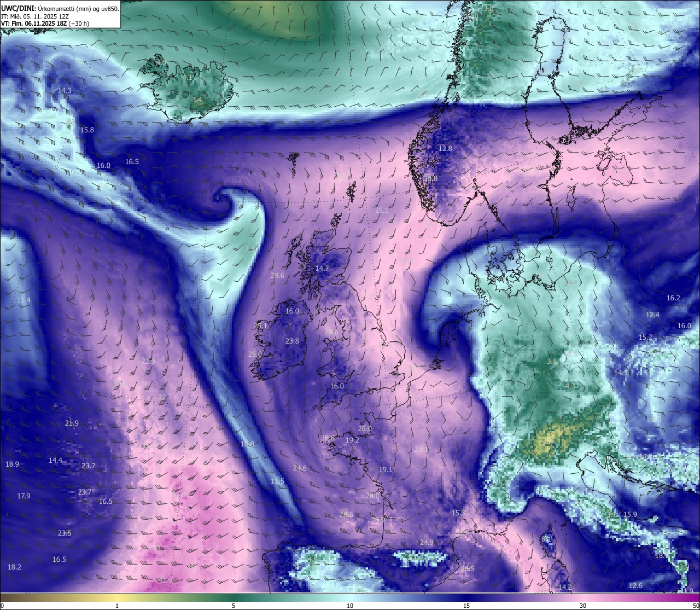Click the 19.1 value over western France
Viewport: 700px width, 610px height.
click(x=386, y=470)
